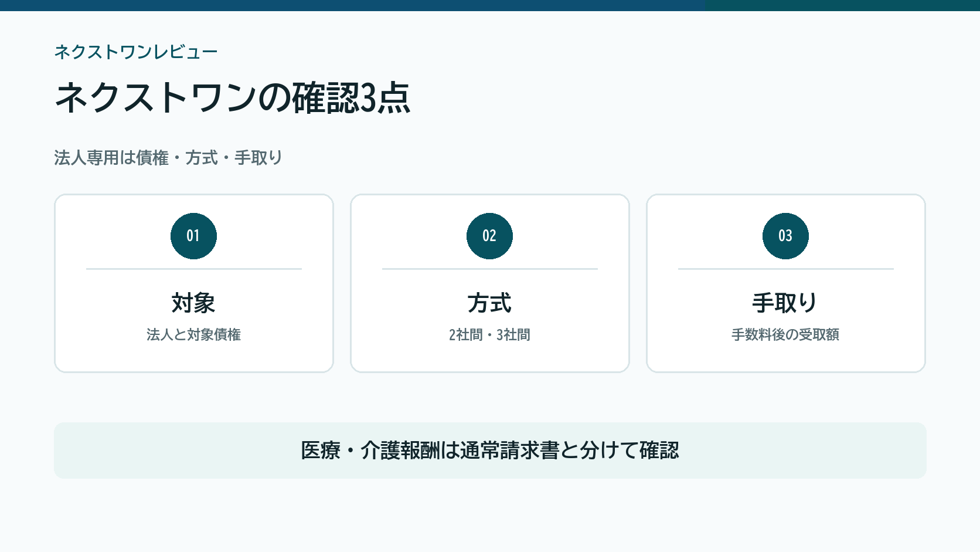Click the 医療・介護報酬は通常請求書と分けて確認 note

tap(490, 451)
